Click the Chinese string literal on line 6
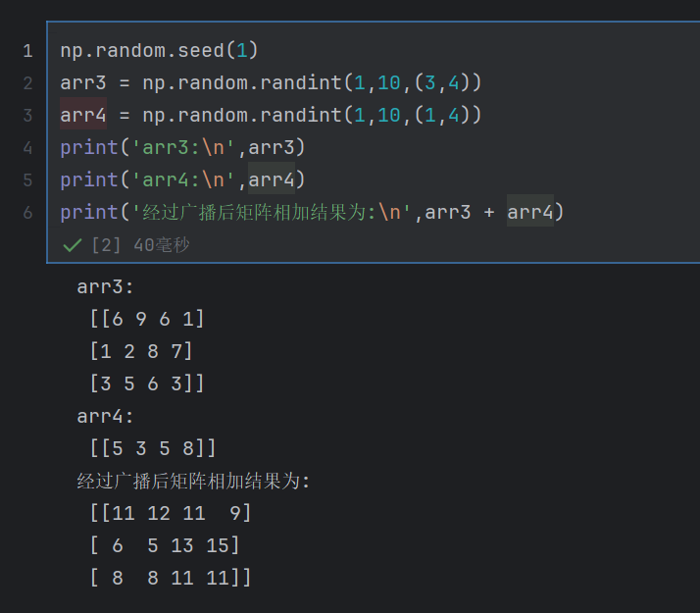This screenshot has width=700, height=613. pos(272,212)
